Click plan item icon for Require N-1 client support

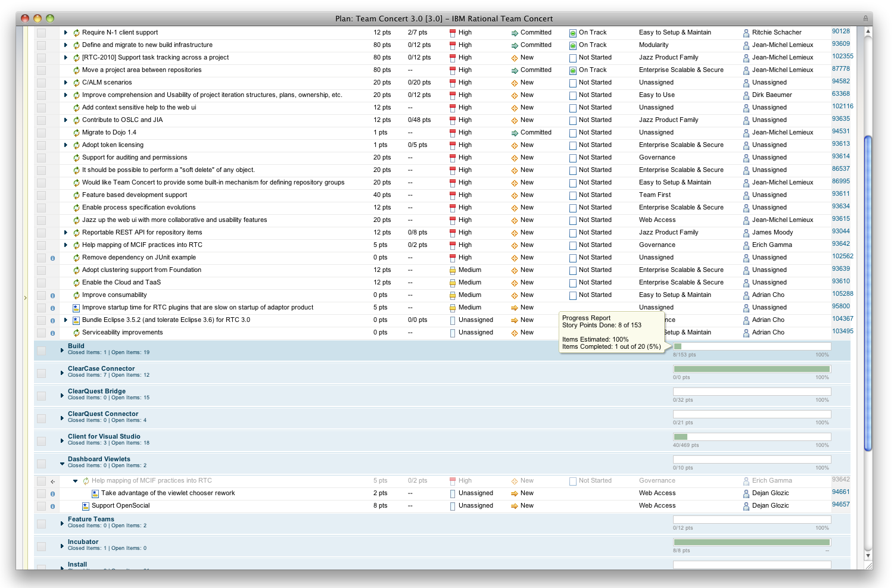(x=76, y=33)
